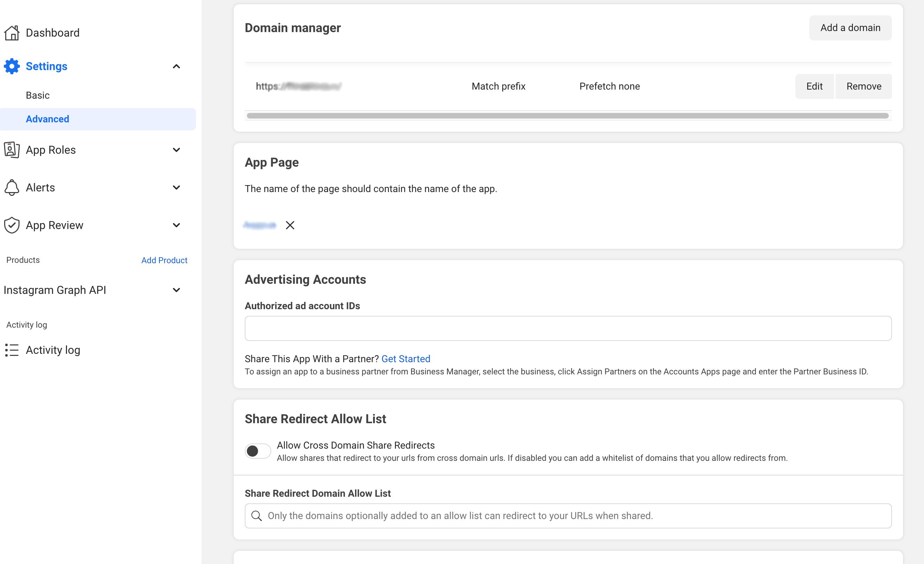Click the App Roles badge icon
This screenshot has width=924, height=564.
[x=12, y=150]
